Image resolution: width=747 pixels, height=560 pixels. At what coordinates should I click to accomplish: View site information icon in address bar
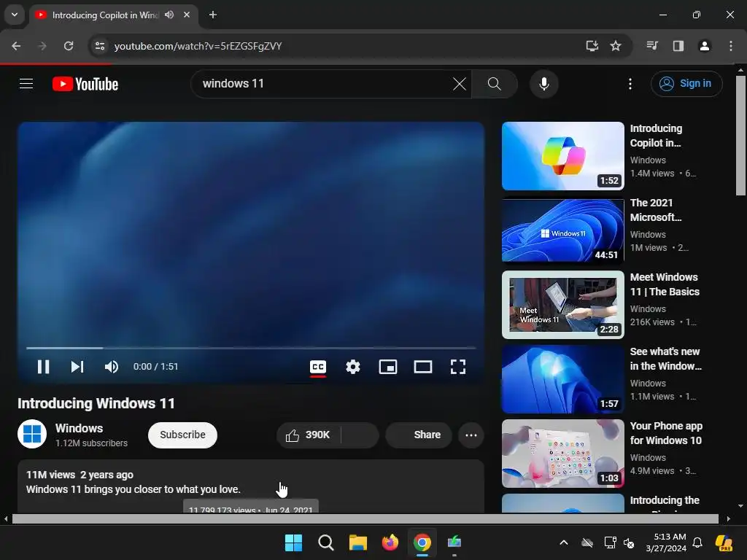(100, 46)
